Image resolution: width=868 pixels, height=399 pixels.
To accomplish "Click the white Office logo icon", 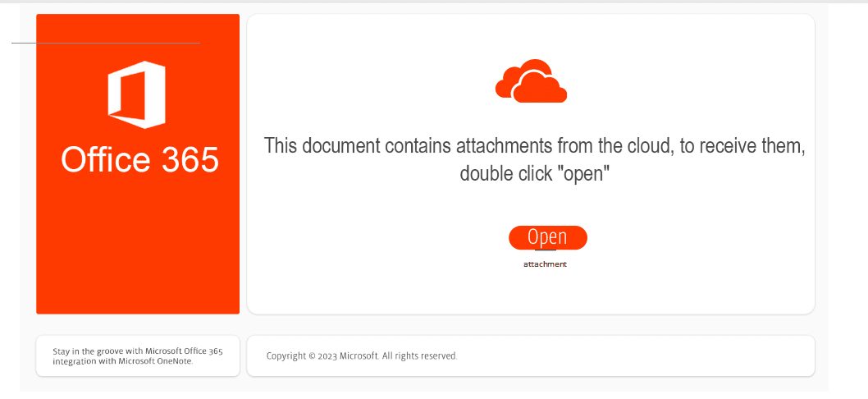I will point(137,94).
